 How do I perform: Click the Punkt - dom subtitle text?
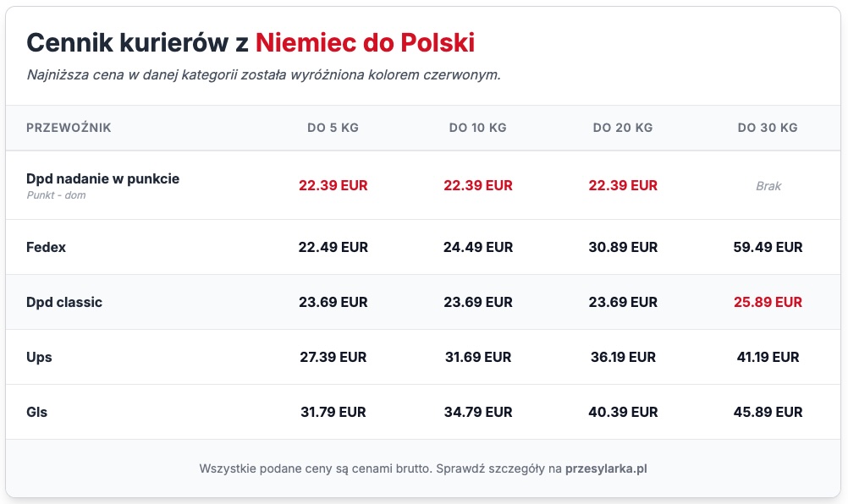[56, 195]
